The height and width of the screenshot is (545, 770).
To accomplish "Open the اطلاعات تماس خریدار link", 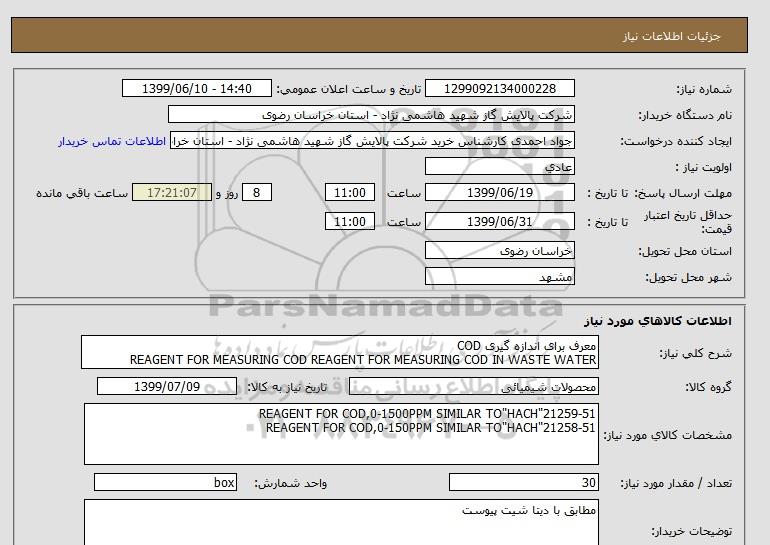I will point(112,141).
